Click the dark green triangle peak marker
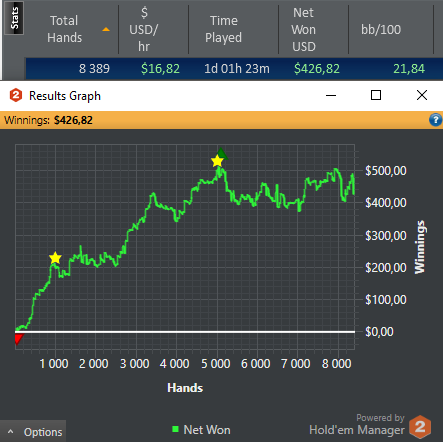 (222, 154)
